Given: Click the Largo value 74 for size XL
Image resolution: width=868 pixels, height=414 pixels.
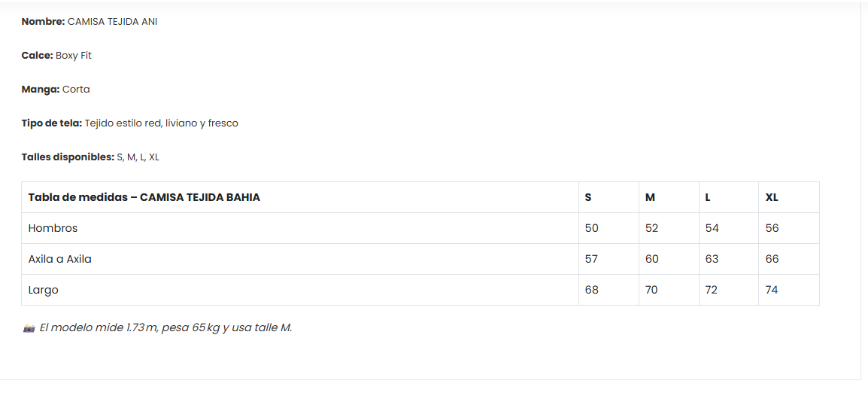Looking at the screenshot, I should click(772, 290).
